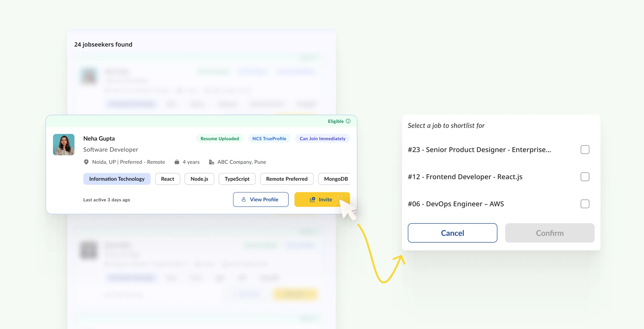The width and height of the screenshot is (644, 329).
Task: Click the React skill chip
Action: pos(167,179)
